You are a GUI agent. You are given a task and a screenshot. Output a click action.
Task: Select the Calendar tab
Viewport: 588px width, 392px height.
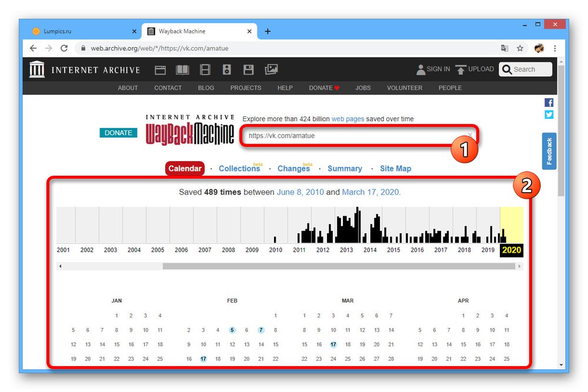tap(185, 169)
